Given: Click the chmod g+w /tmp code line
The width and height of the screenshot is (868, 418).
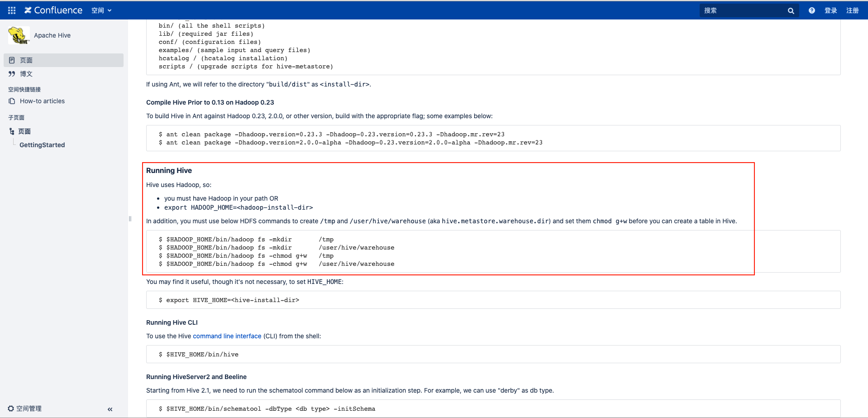Looking at the screenshot, I should click(246, 256).
